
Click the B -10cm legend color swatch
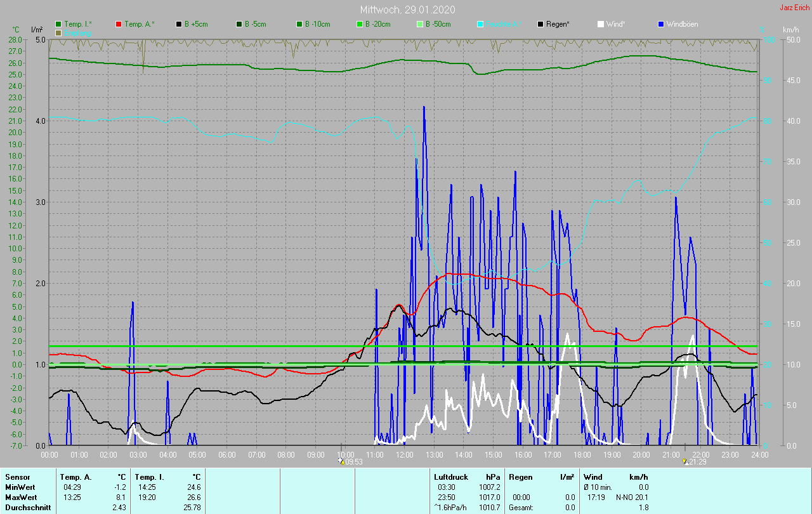pyautogui.click(x=299, y=24)
